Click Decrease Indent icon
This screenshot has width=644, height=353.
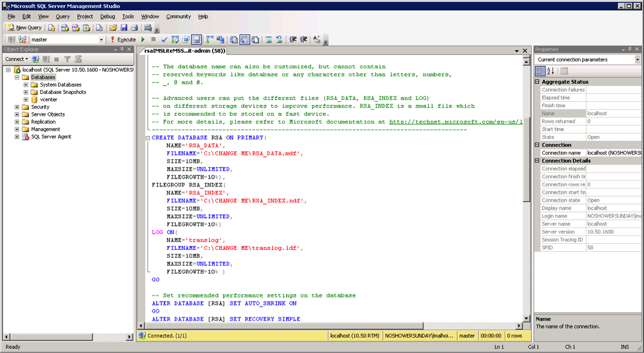293,40
